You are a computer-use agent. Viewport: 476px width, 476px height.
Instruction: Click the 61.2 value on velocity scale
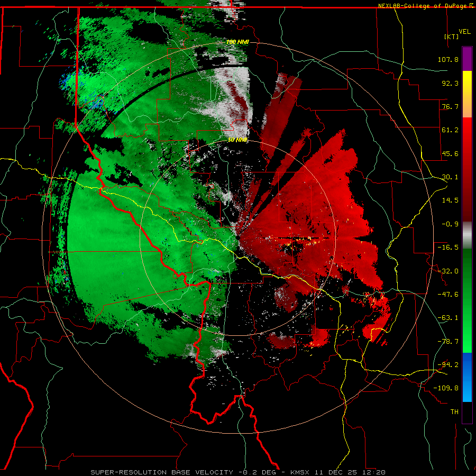[x=450, y=130]
